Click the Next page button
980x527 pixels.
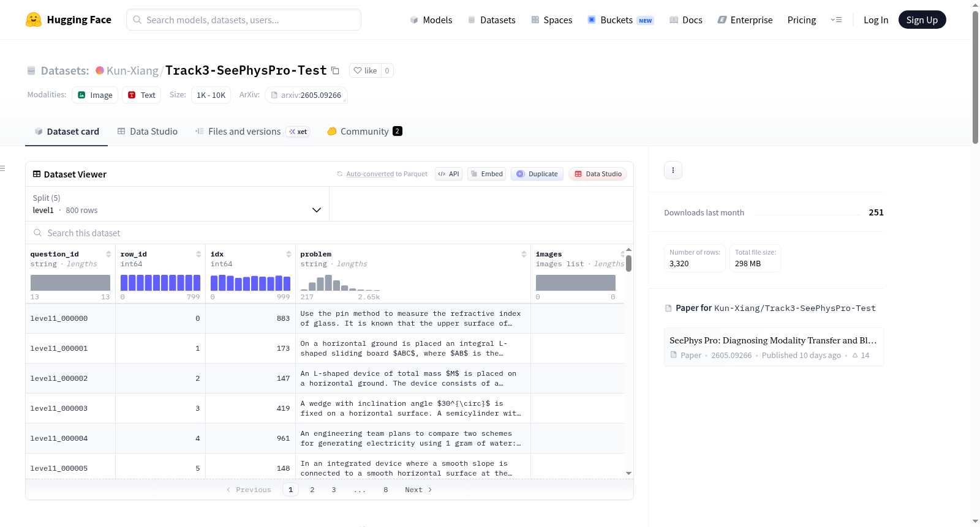418,490
